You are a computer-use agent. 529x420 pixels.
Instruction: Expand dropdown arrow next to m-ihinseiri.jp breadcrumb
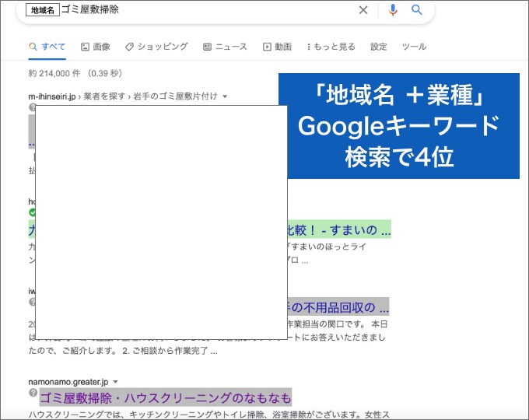[x=225, y=96]
